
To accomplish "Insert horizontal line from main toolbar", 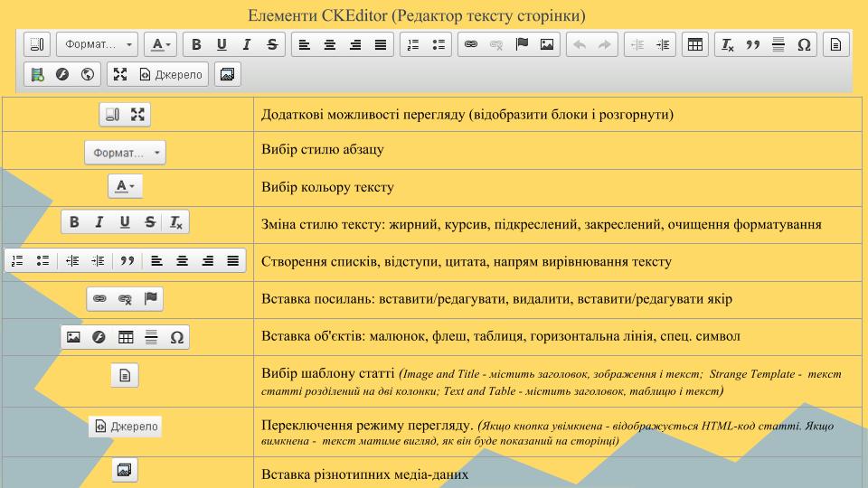I will 778,44.
